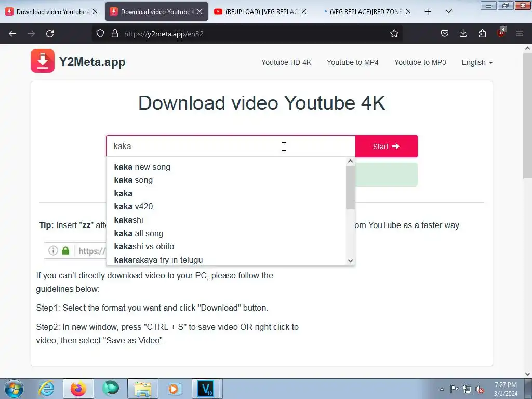Select suggestion "kaka new song"
532x399 pixels.
click(x=227, y=167)
